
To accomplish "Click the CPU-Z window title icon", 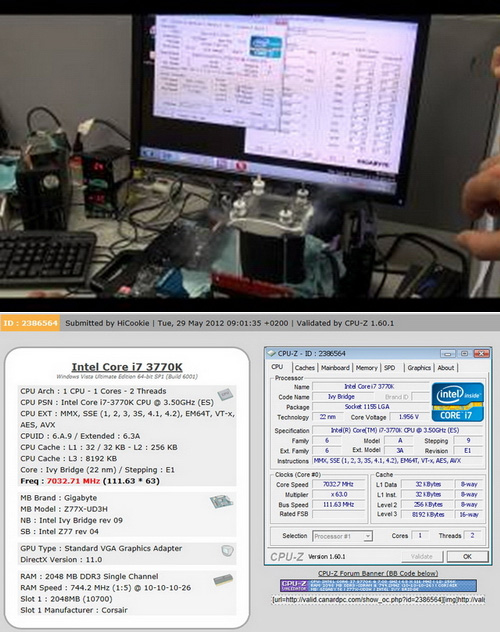I will (x=272, y=353).
